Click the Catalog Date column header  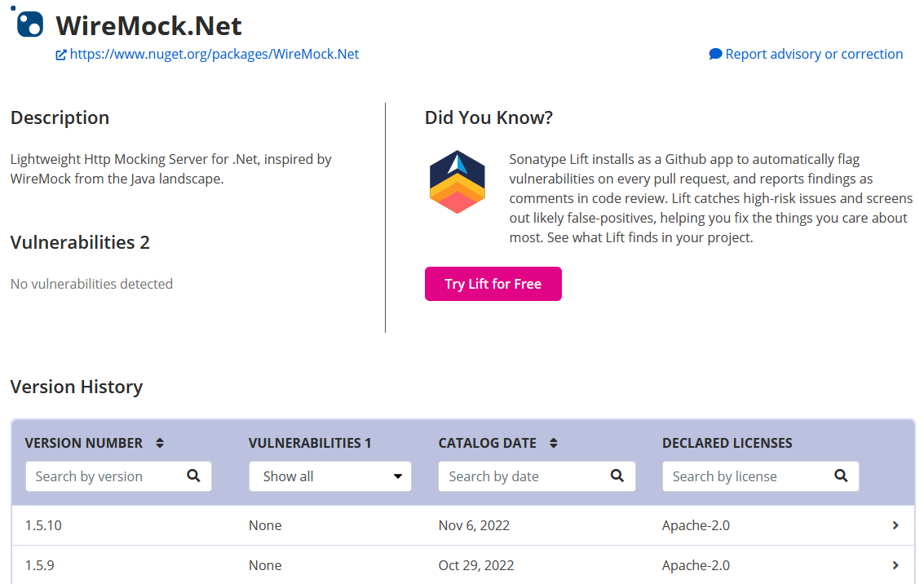coord(487,443)
